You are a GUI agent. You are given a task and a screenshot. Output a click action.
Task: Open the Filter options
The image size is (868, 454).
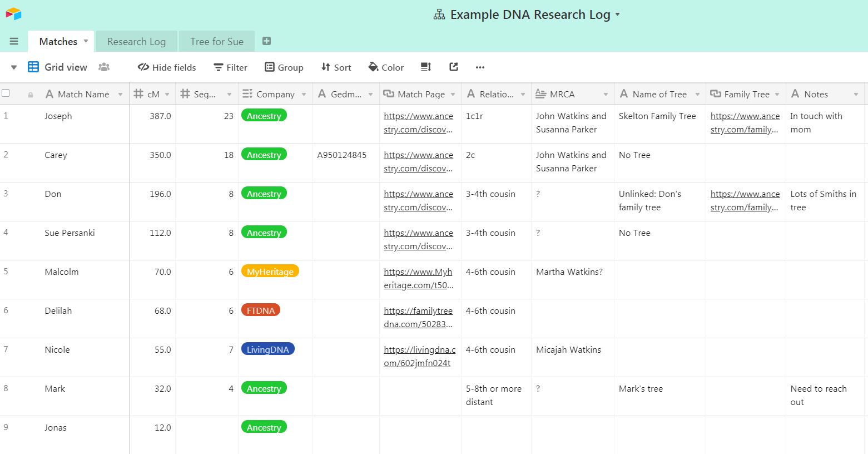click(230, 67)
